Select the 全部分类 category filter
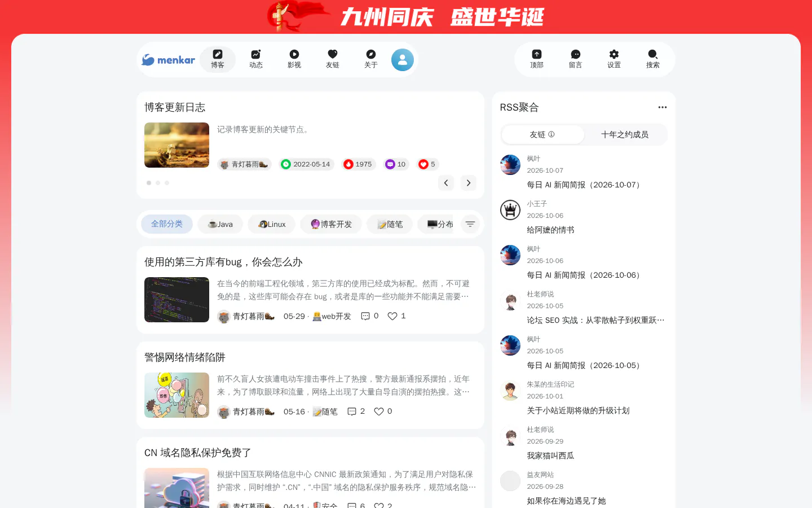Viewport: 812px width, 508px height. point(167,224)
